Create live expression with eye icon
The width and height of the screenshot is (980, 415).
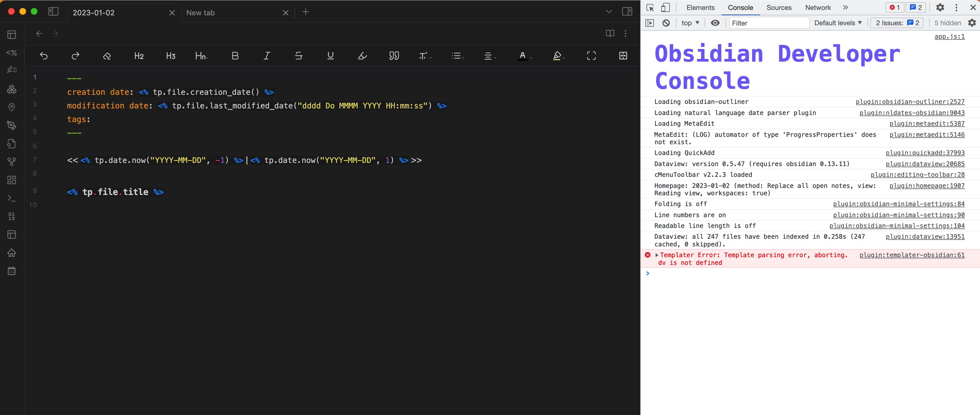click(x=715, y=23)
